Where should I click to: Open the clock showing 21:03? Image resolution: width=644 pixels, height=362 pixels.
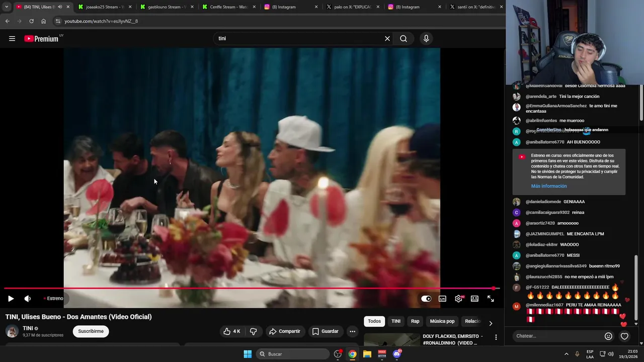[x=629, y=354]
